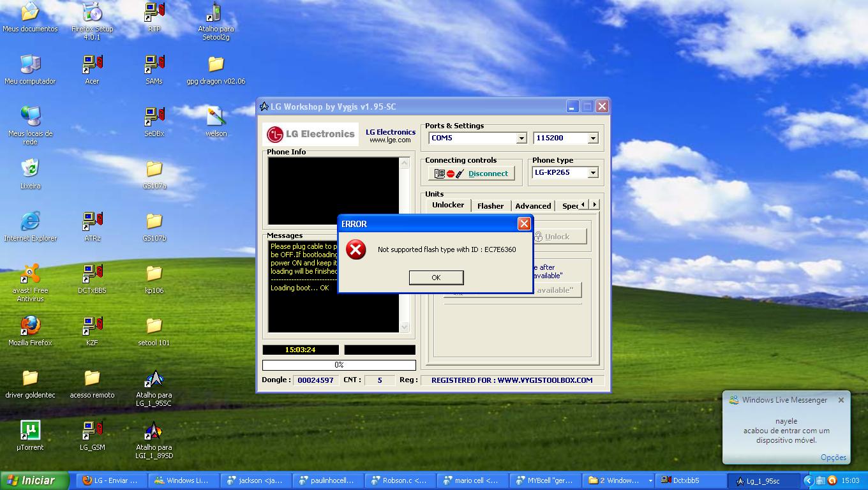Screen dimensions: 868x490
Task: Launch Mozilla Firefox desktop icon
Action: (30, 331)
